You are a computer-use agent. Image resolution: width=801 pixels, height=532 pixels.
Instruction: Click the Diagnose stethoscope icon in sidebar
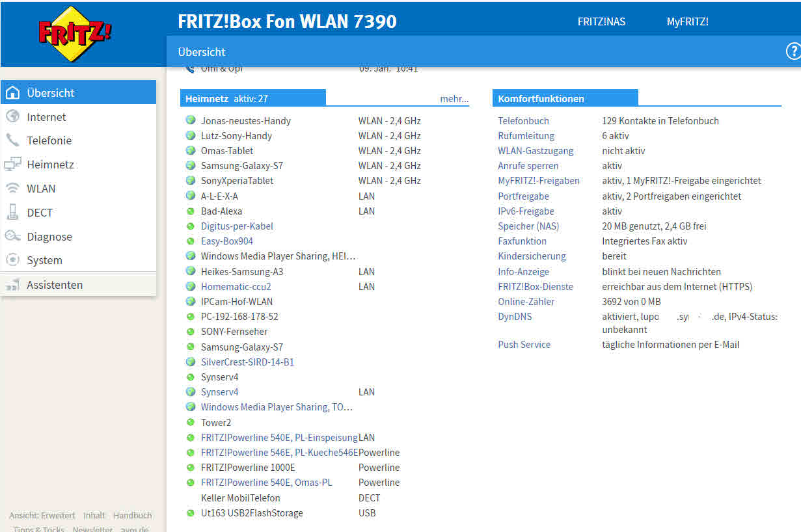pos(12,237)
